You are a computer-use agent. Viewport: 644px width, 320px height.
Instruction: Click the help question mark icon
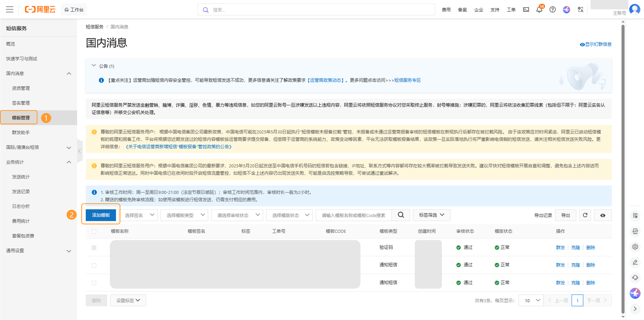point(553,10)
